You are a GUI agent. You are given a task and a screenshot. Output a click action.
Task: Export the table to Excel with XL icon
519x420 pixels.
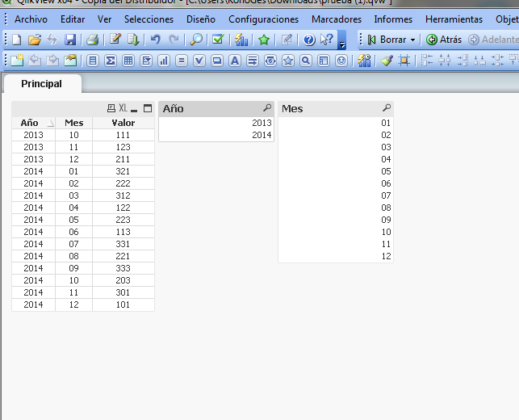tap(123, 108)
